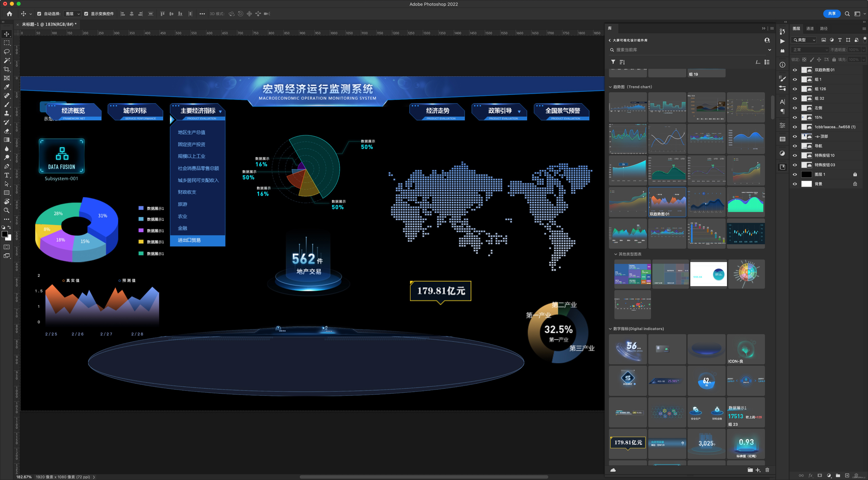Collapse the 趋势图 (Trend chart) section
The image size is (868, 480).
coord(610,87)
